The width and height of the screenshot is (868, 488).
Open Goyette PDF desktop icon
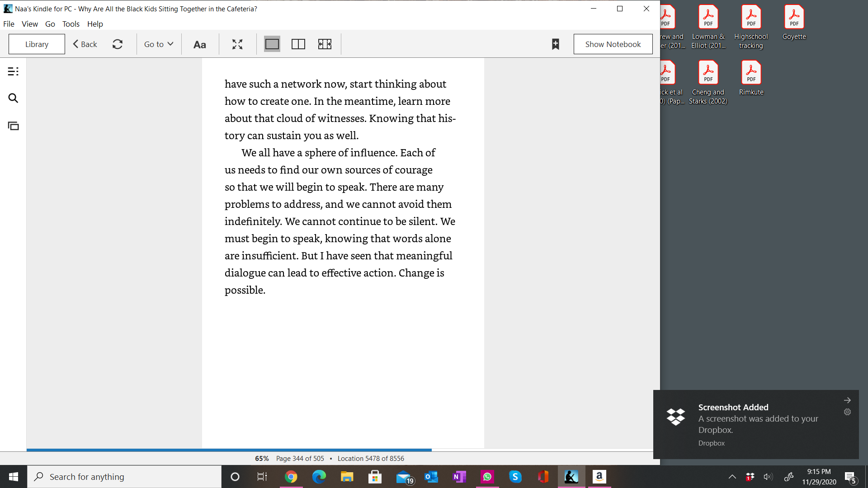coord(794,23)
